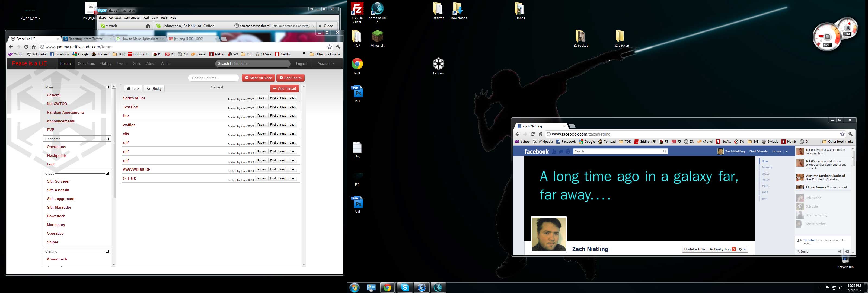Open Skype from the taskbar
868x293 pixels.
click(405, 287)
